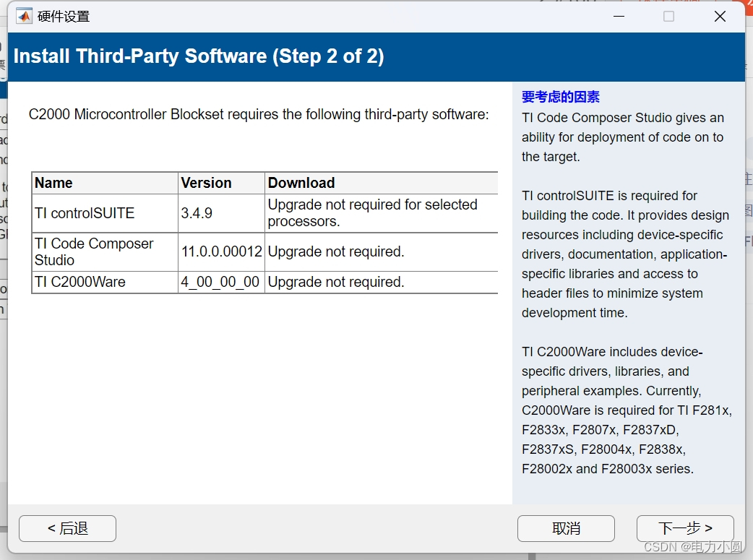753x560 pixels.
Task: Close the 硬件设置 window
Action: [x=720, y=17]
